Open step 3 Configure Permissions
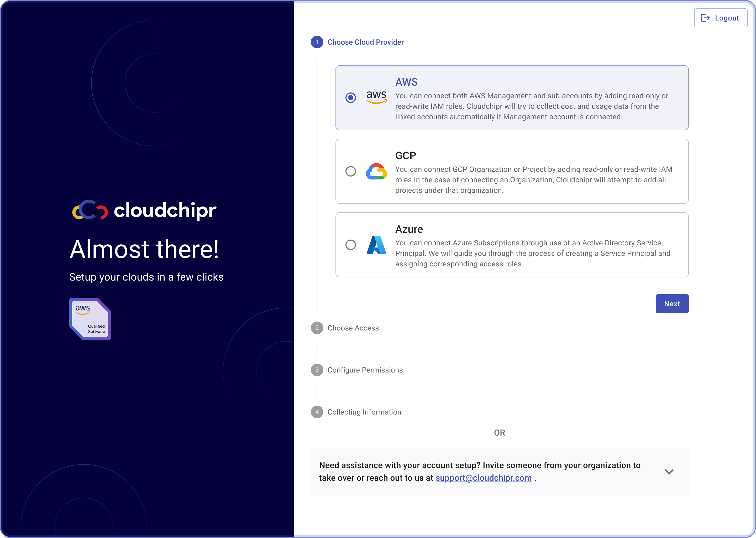This screenshot has width=756, height=538. pos(357,370)
